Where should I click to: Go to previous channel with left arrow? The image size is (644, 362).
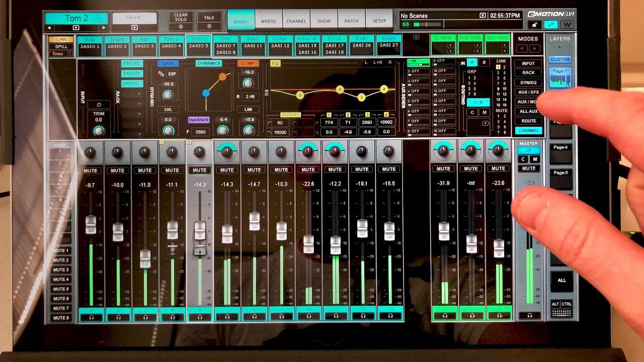(49, 28)
